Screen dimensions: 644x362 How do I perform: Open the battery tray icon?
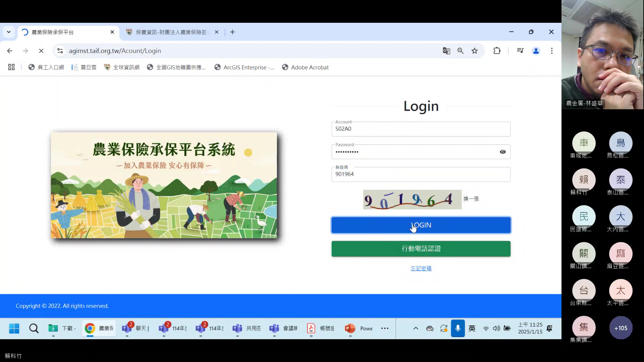click(507, 328)
